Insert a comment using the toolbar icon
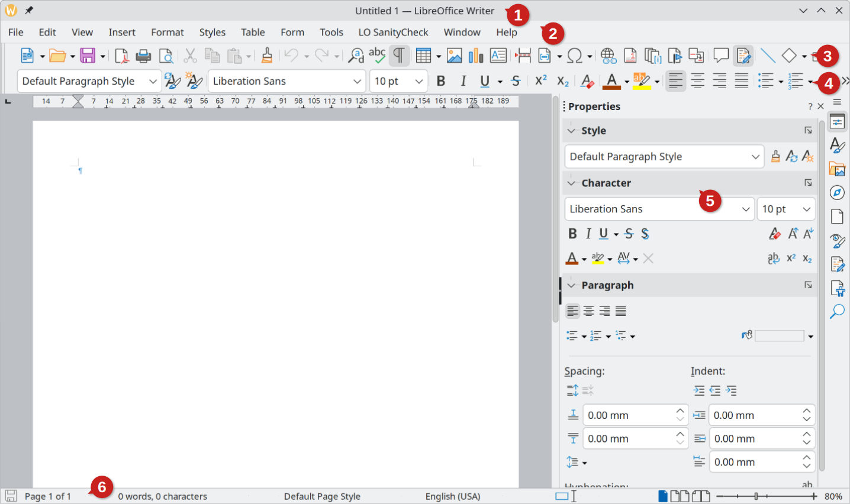Viewport: 850px width, 504px height. click(x=721, y=55)
